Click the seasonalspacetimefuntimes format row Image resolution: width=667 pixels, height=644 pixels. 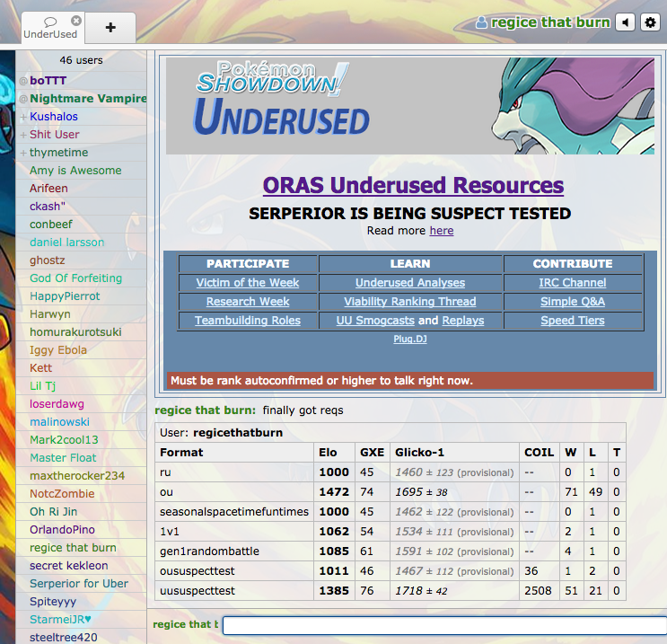point(391,512)
